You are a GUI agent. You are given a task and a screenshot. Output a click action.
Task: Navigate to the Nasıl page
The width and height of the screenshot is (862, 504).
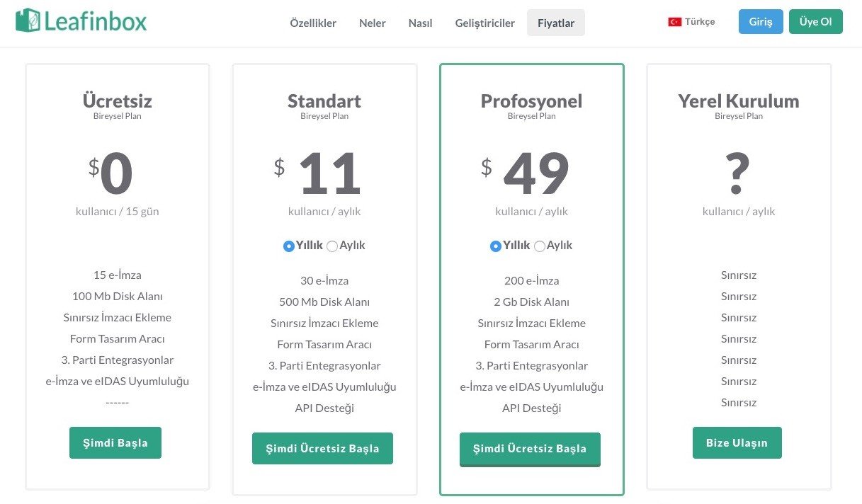(420, 23)
